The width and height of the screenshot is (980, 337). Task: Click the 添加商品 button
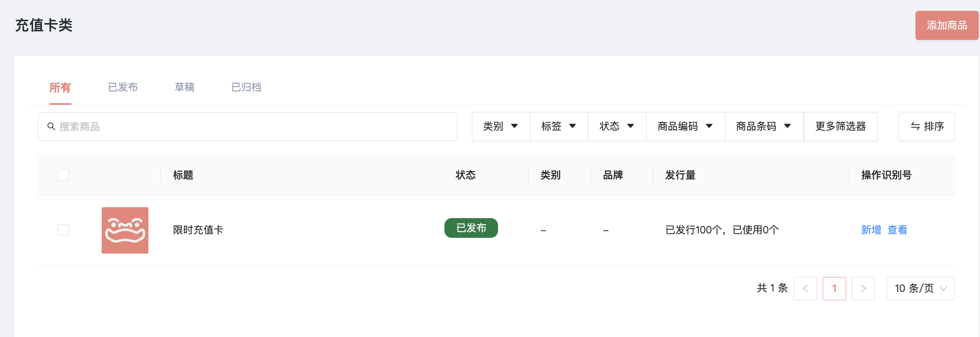point(947,25)
